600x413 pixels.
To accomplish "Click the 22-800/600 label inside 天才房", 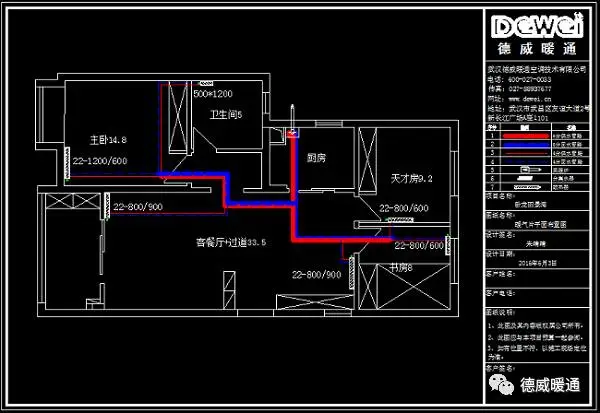I will point(404,208).
